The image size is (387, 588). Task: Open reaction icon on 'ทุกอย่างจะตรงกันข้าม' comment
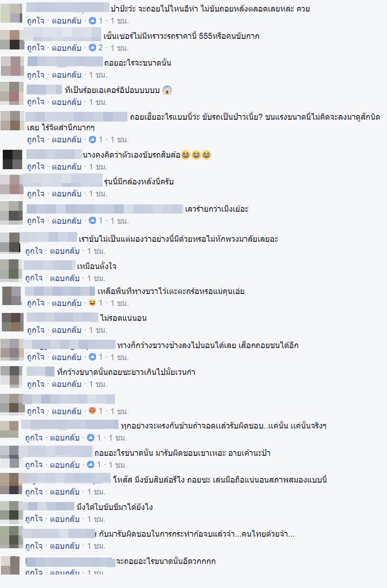click(x=91, y=437)
